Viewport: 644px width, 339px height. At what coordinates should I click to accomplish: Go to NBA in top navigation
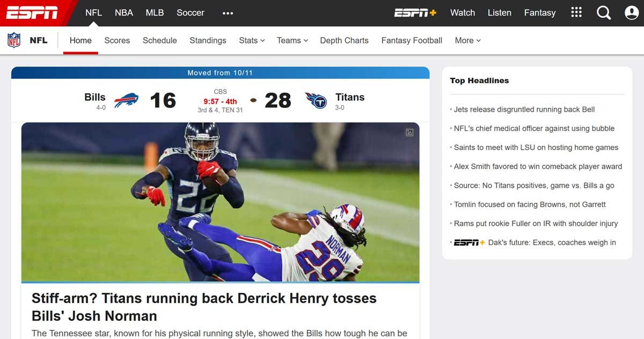tap(124, 13)
